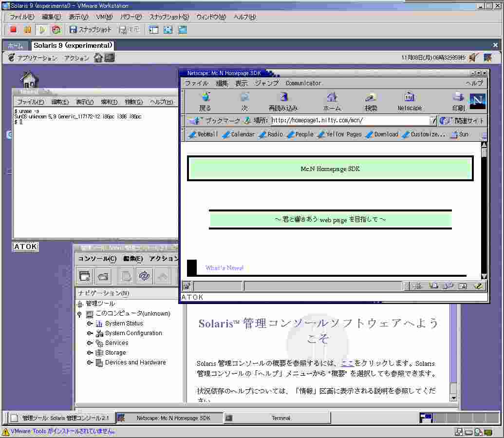Open the Netscape location URL dropdown arrow
The width and height of the screenshot is (504, 438).
coord(433,120)
